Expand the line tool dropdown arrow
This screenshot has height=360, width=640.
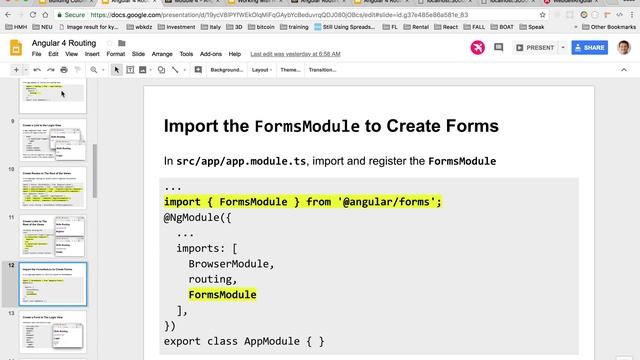[184, 70]
